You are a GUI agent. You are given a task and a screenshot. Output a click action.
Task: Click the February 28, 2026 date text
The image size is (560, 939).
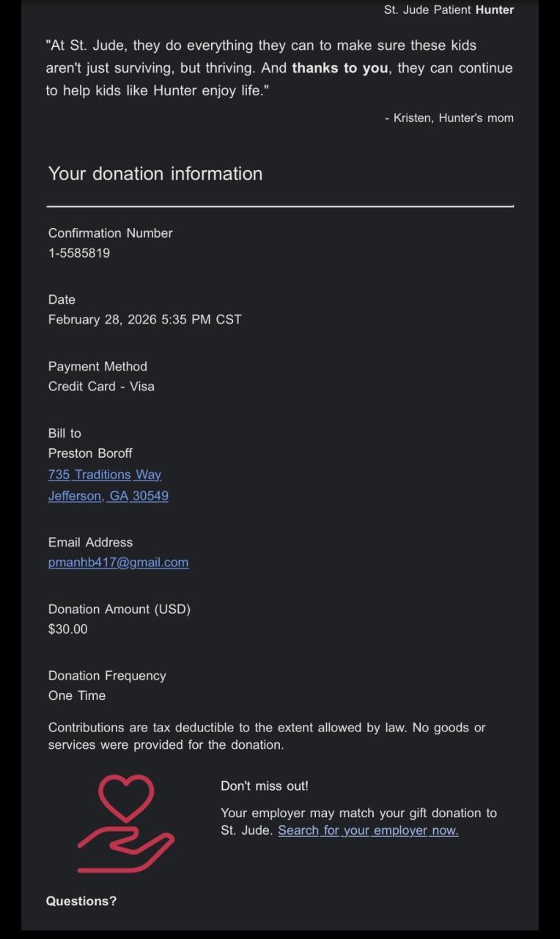coord(144,320)
